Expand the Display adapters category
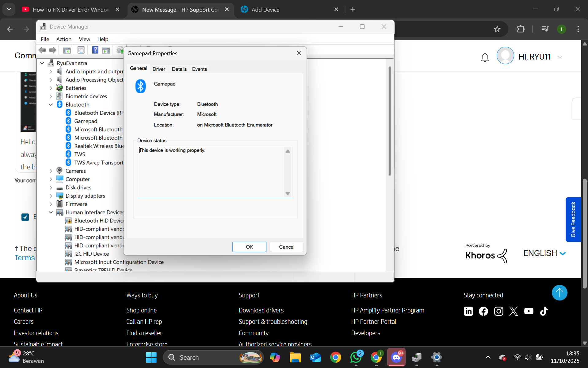This screenshot has width=588, height=368. pyautogui.click(x=51, y=196)
